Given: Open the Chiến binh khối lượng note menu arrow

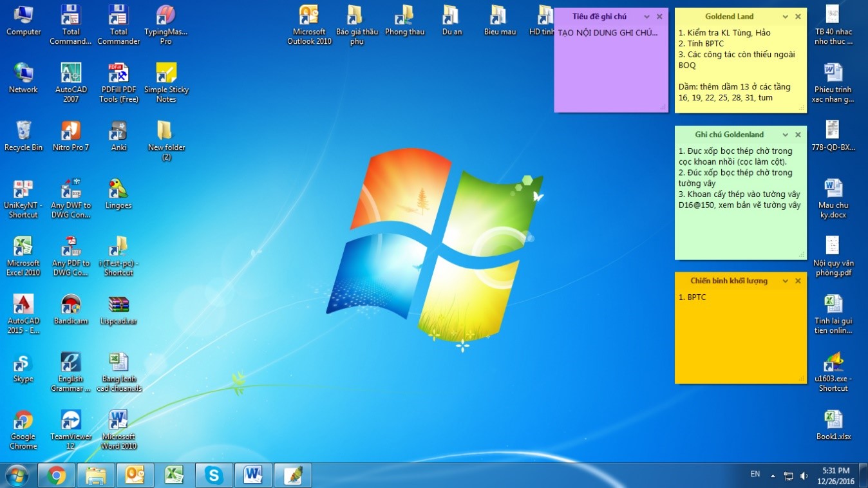Looking at the screenshot, I should (x=786, y=281).
